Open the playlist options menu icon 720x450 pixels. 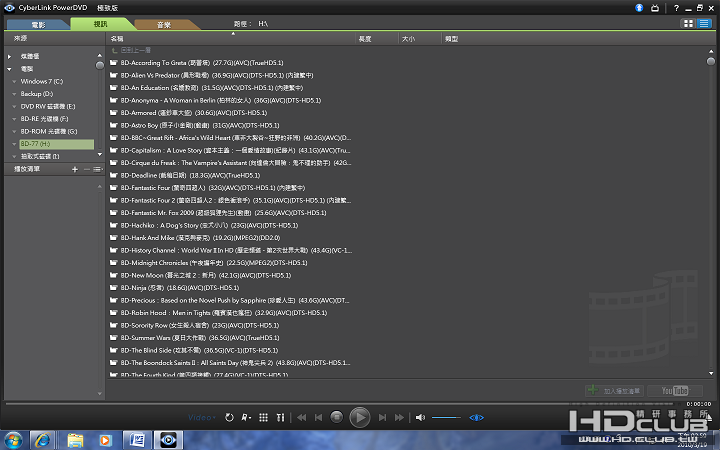97,169
